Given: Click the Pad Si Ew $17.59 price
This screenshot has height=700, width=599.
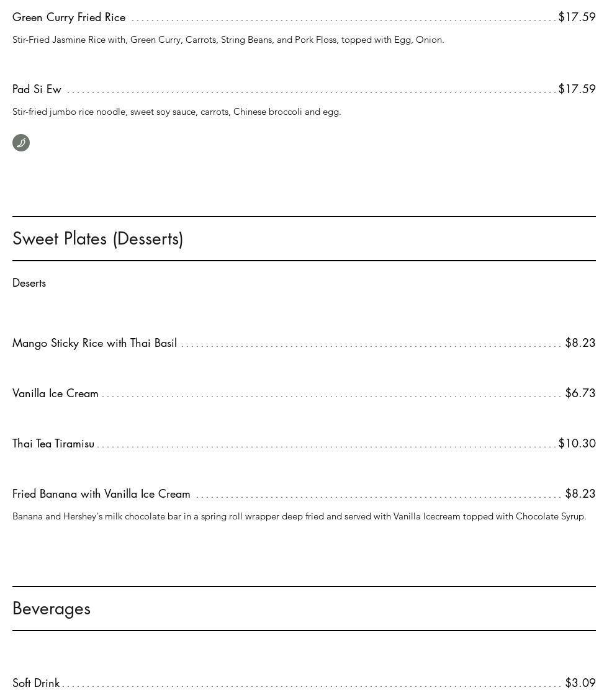Looking at the screenshot, I should pos(577,89).
